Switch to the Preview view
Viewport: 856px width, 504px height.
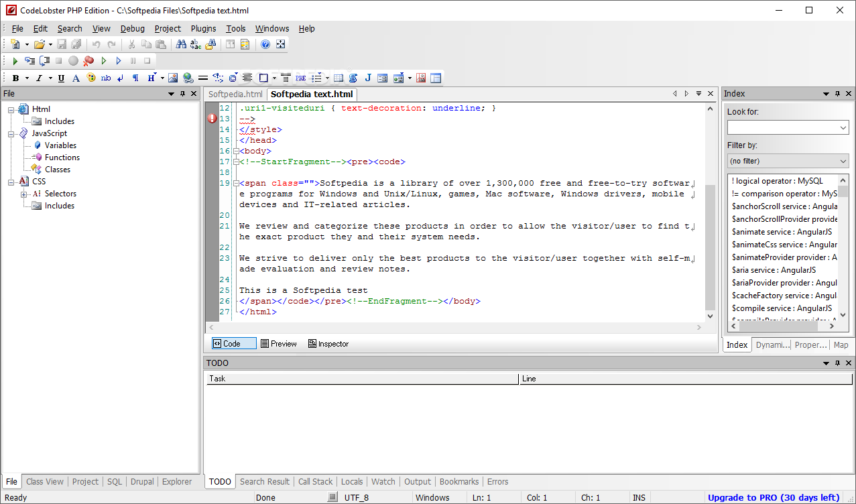pos(278,343)
